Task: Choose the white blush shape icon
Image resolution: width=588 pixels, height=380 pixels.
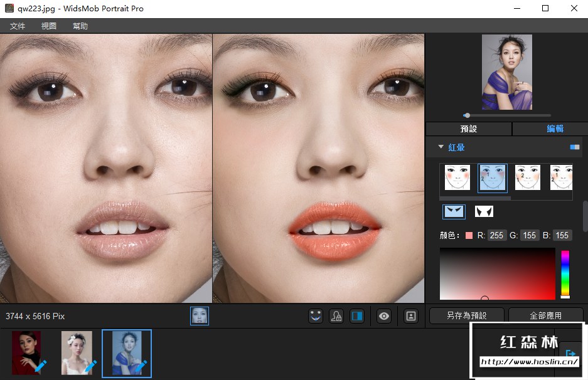Action: (484, 212)
